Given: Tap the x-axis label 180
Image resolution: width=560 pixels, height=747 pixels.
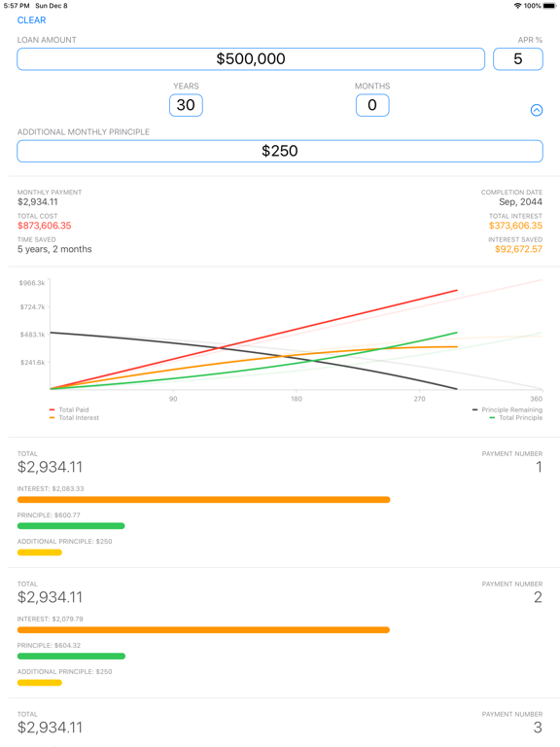Looking at the screenshot, I should [x=297, y=399].
